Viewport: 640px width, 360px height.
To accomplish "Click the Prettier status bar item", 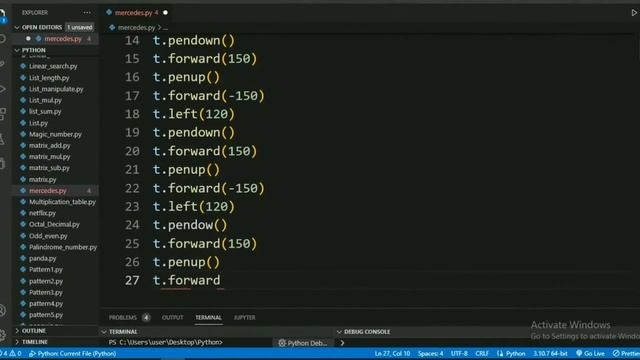I will coord(626,353).
